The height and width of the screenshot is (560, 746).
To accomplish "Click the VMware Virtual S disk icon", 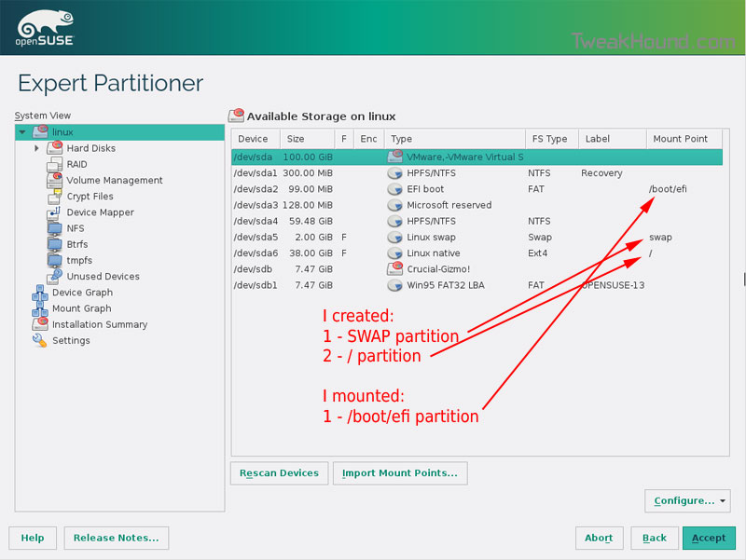I will coord(394,157).
